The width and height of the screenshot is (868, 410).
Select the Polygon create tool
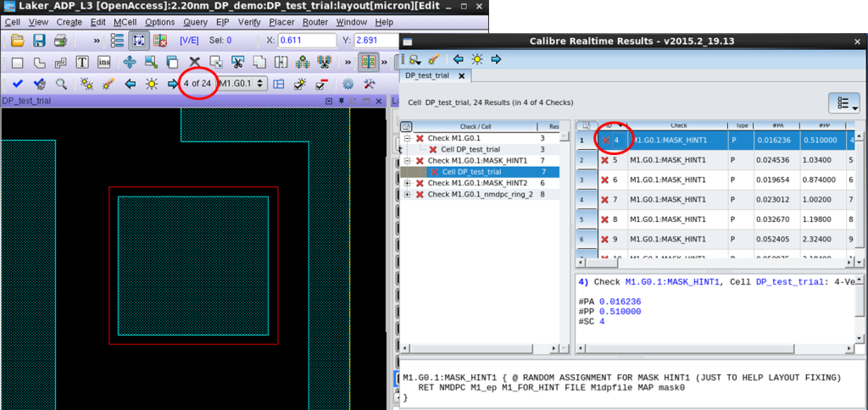[x=39, y=62]
